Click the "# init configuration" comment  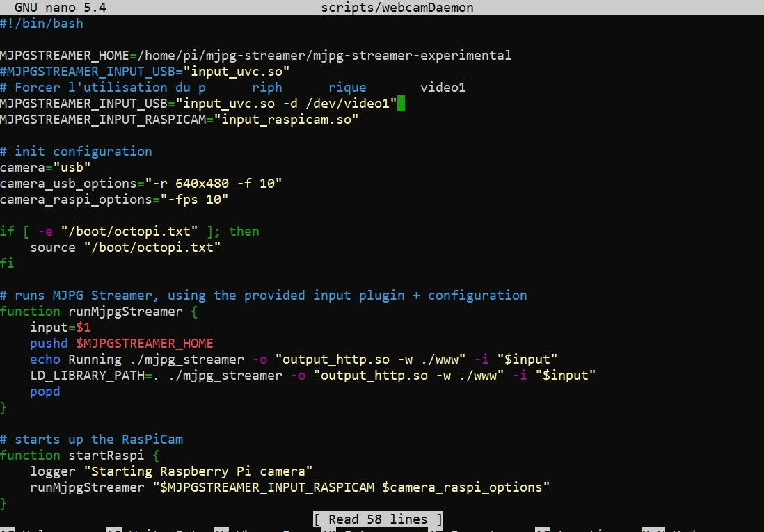point(76,152)
